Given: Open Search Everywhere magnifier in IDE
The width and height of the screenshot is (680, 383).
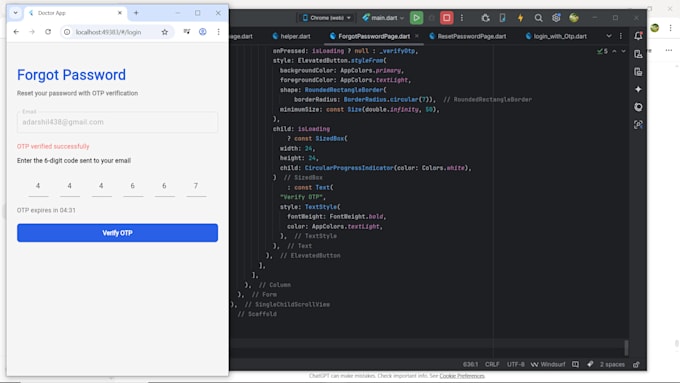Looking at the screenshot, I should click(x=538, y=18).
